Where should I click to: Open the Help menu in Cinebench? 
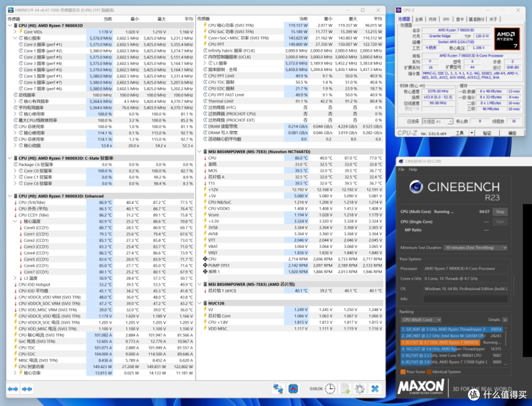(x=413, y=169)
